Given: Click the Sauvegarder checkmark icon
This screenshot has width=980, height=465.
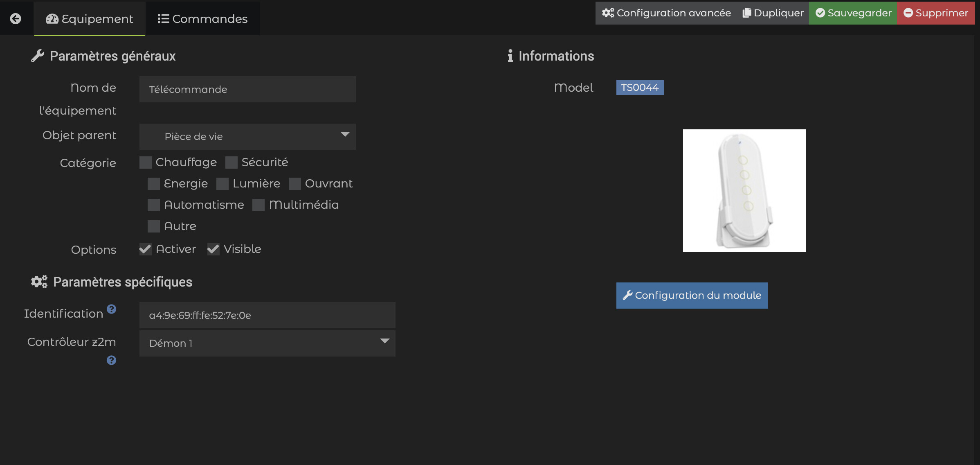Looking at the screenshot, I should pyautogui.click(x=820, y=13).
